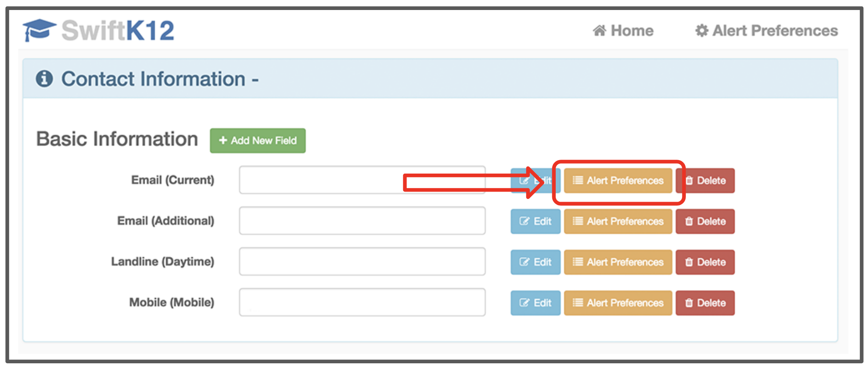Image resolution: width=868 pixels, height=371 pixels.
Task: Click the SwiftK12 graduation cap logo
Action: click(39, 30)
